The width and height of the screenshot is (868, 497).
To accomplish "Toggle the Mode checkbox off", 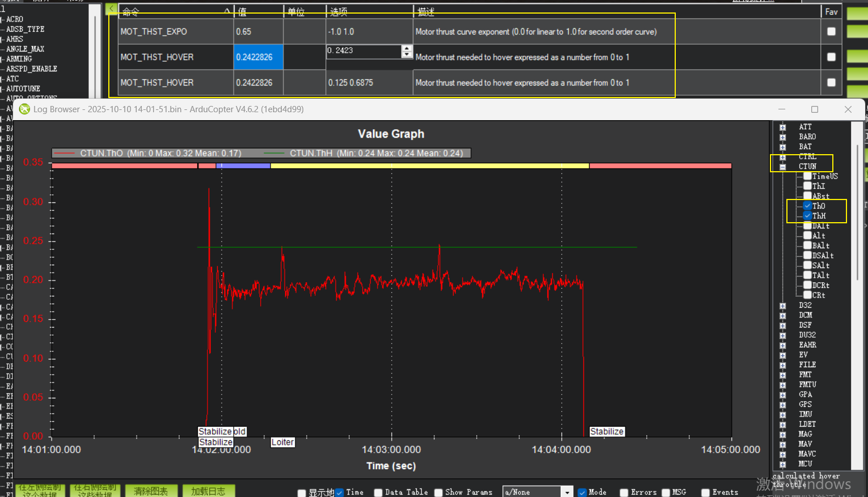I will coord(582,492).
